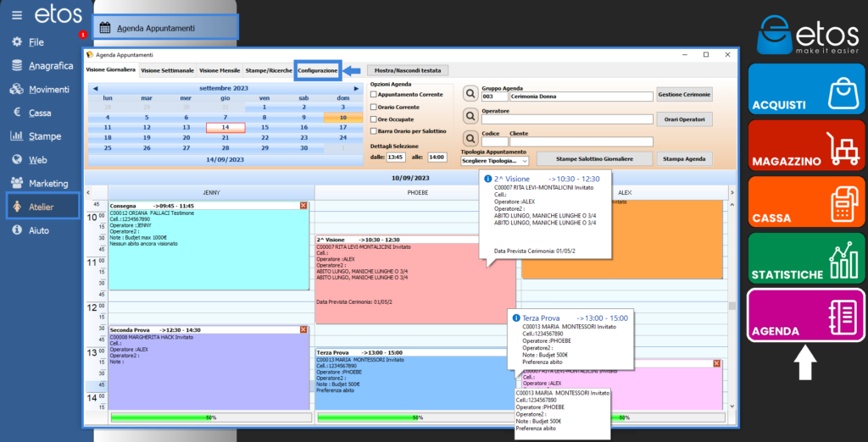This screenshot has width=868, height=442.
Task: Open the Atelier menu in sidebar
Action: 43,207
